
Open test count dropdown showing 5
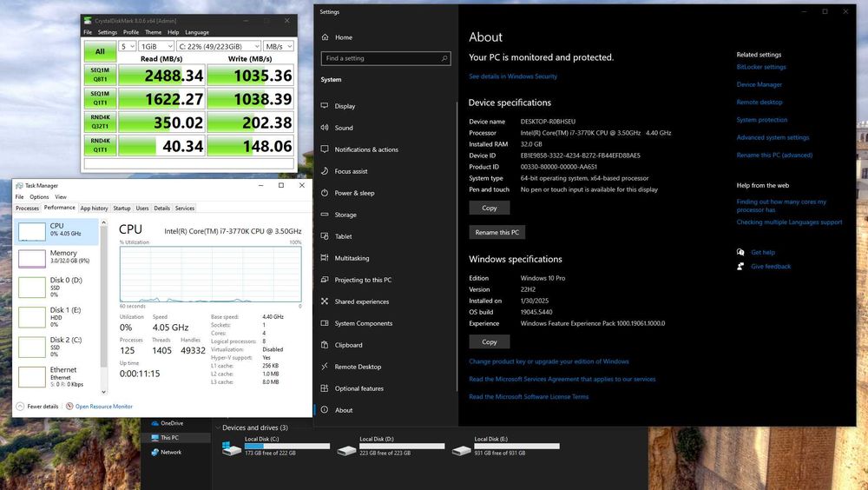click(x=128, y=46)
